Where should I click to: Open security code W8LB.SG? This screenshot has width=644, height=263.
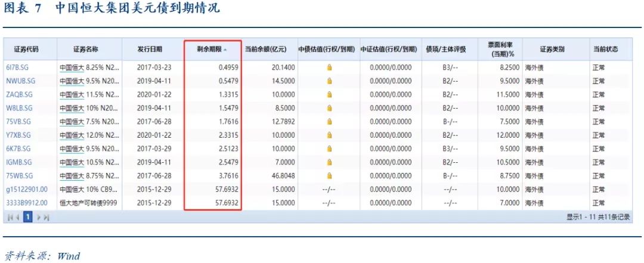pos(19,108)
